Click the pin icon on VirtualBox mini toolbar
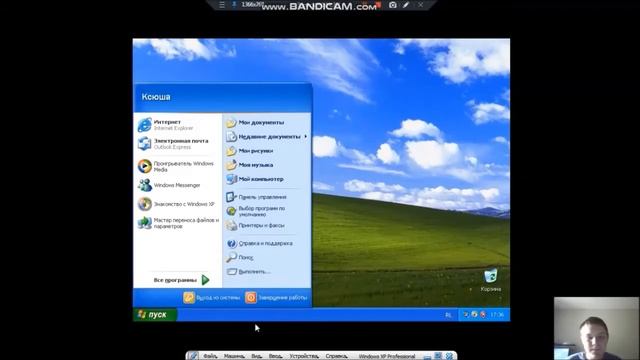Screen dimensions: 640x360 [193, 356]
